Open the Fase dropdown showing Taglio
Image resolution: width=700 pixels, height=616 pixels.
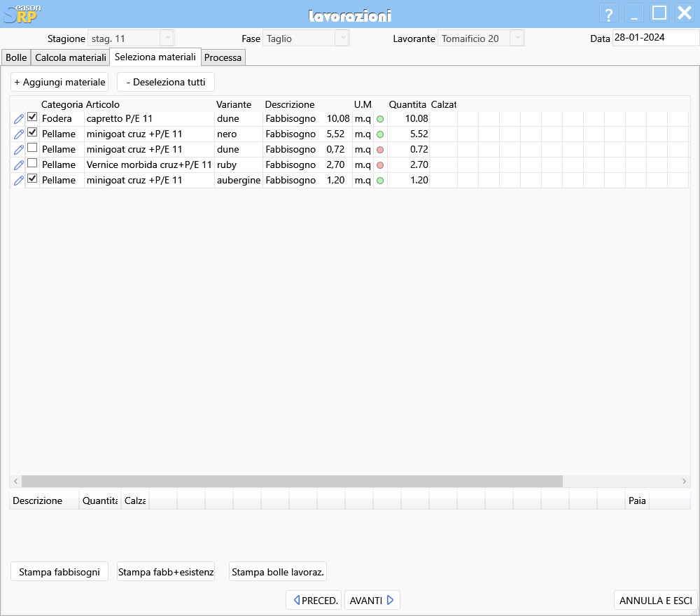coord(342,38)
